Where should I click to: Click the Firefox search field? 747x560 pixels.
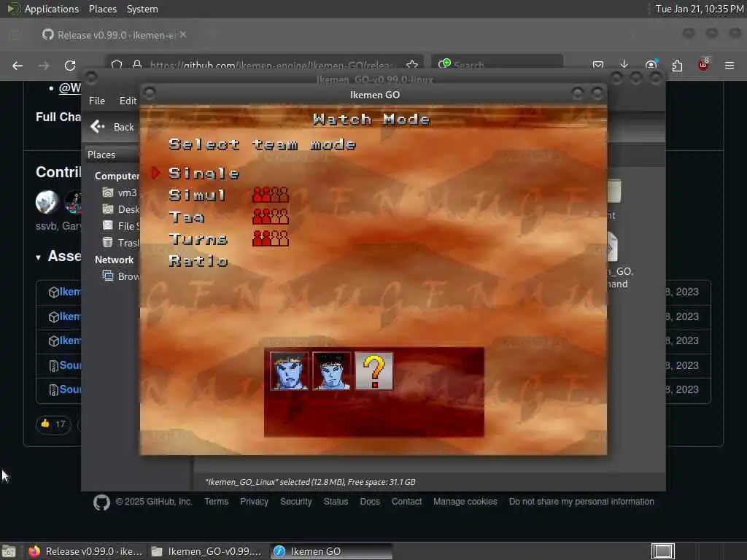498,64
